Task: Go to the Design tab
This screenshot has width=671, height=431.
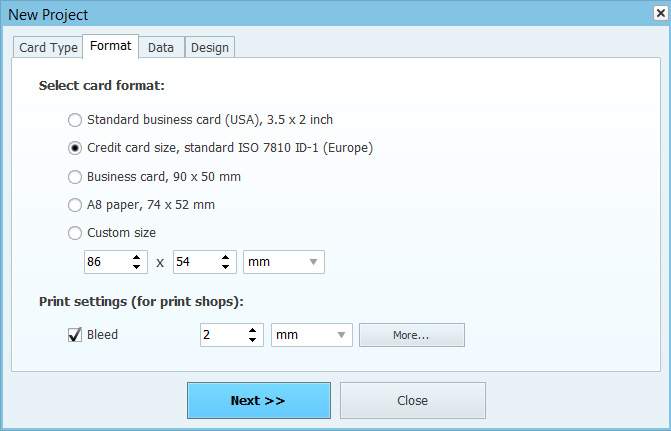Action: pyautogui.click(x=210, y=48)
